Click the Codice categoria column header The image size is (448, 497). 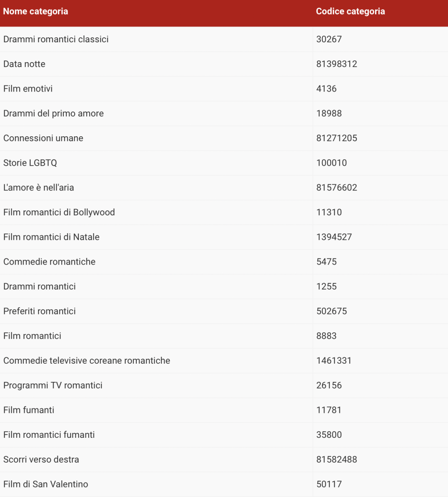[x=350, y=12]
